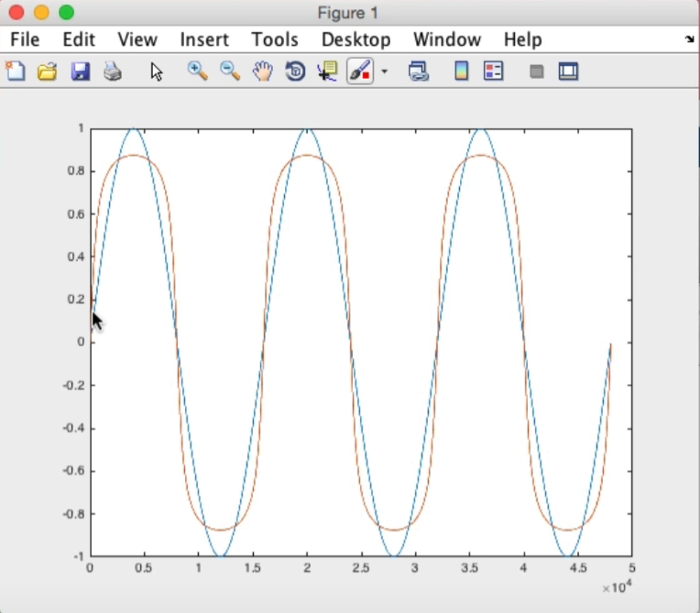The image size is (700, 613).
Task: Save the figure using the floppy disk icon
Action: click(x=81, y=71)
